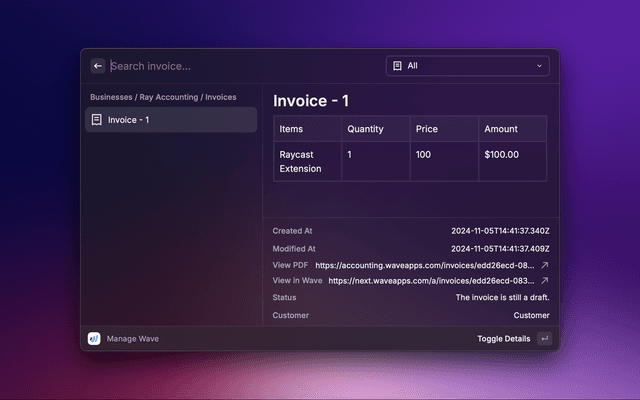Click the document icon in All filter
640x400 pixels.
pos(398,66)
